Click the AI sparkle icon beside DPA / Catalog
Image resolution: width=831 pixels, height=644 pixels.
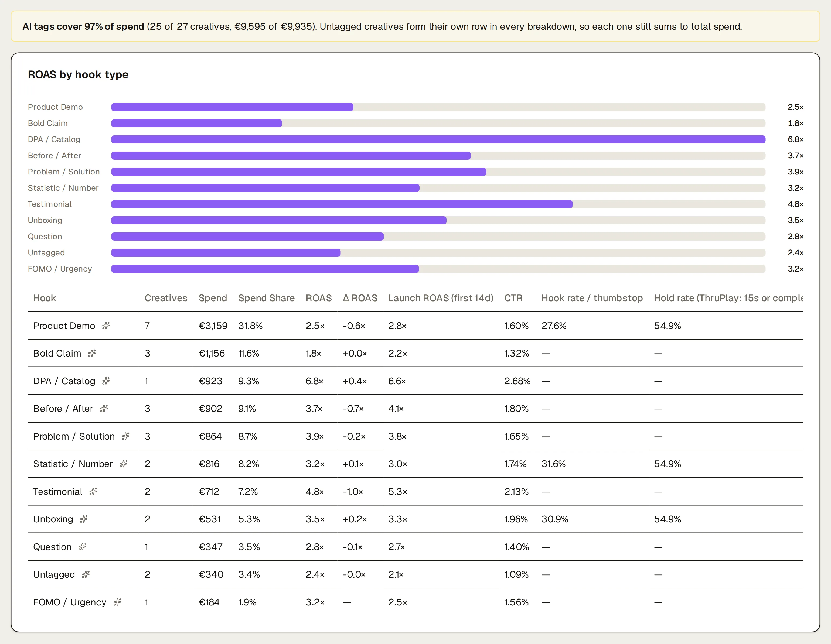pos(106,381)
